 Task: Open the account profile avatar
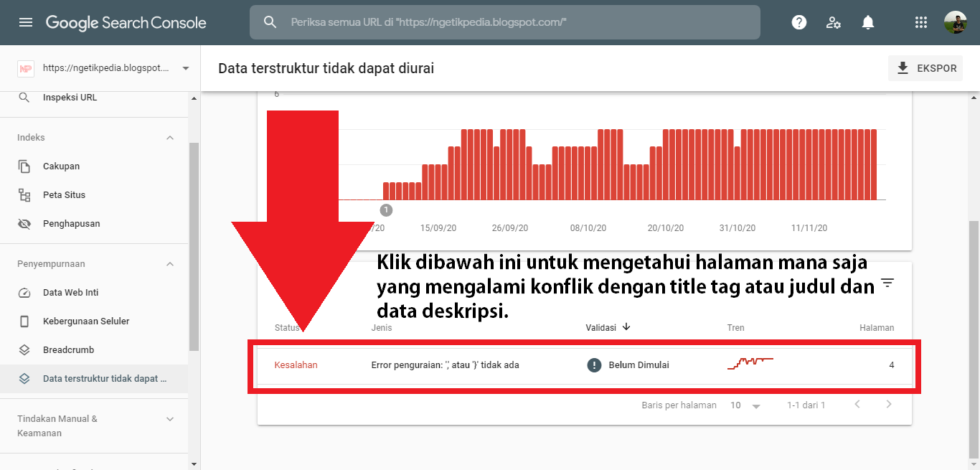[x=956, y=22]
